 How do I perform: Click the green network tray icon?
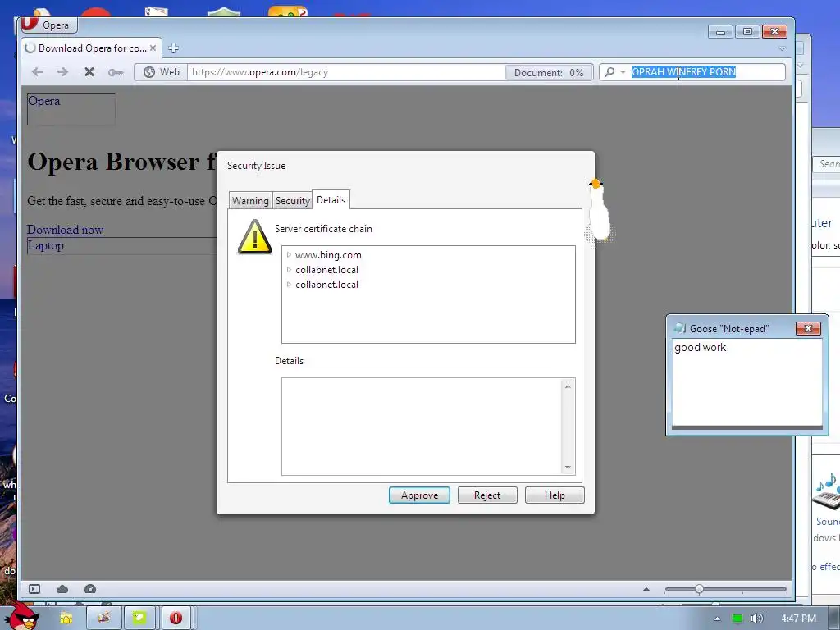pyautogui.click(x=737, y=619)
